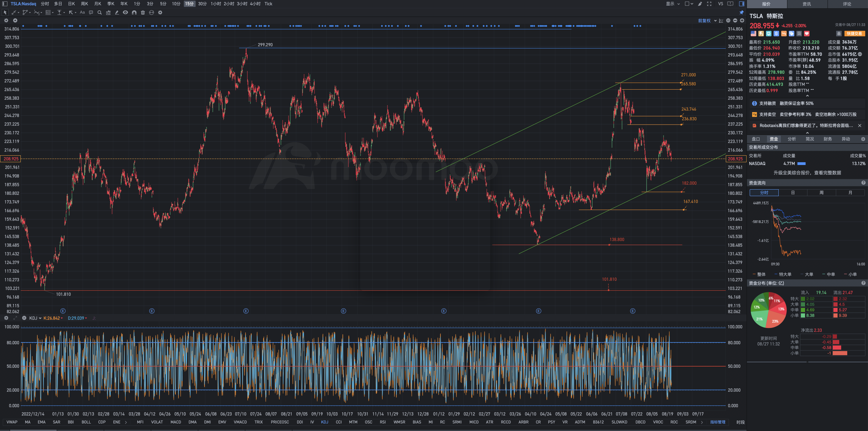Enter fullscreen chart mode
Image resolution: width=868 pixels, height=431 pixels.
[709, 4]
